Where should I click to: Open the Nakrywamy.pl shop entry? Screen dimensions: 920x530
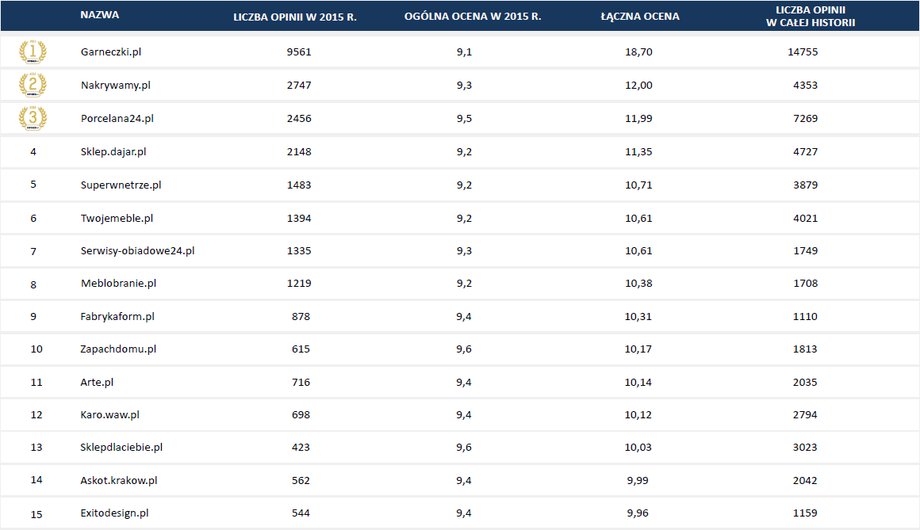[116, 85]
